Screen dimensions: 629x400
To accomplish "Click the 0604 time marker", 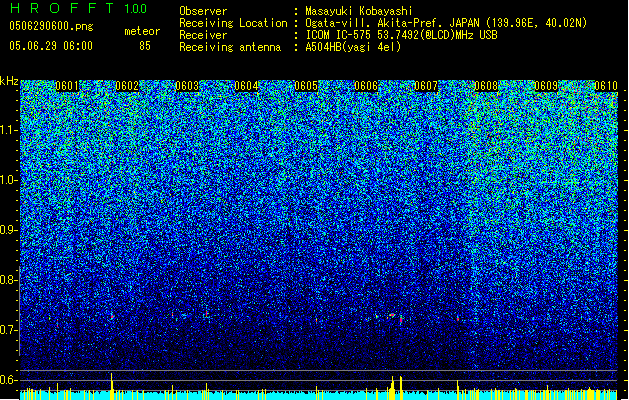I will coord(246,86).
